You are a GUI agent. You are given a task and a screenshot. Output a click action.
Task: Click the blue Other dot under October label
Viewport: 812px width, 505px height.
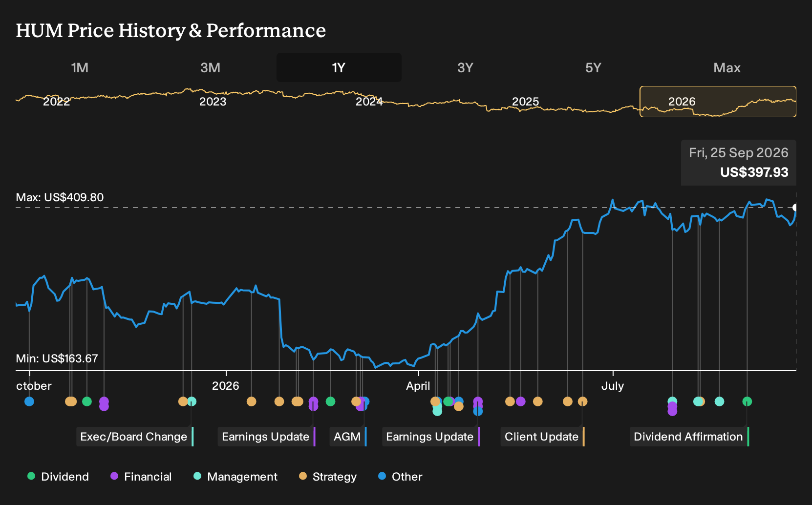[x=29, y=401]
